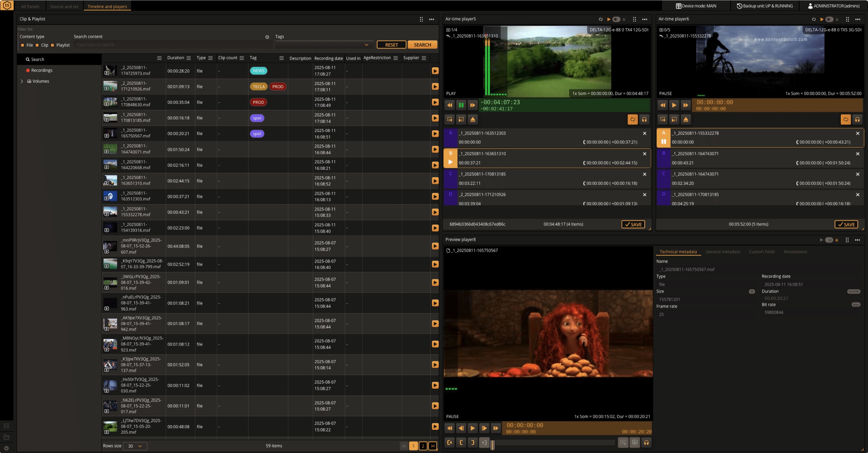The width and height of the screenshot is (868, 453).
Task: Open the Rows size dropdown
Action: click(x=135, y=446)
